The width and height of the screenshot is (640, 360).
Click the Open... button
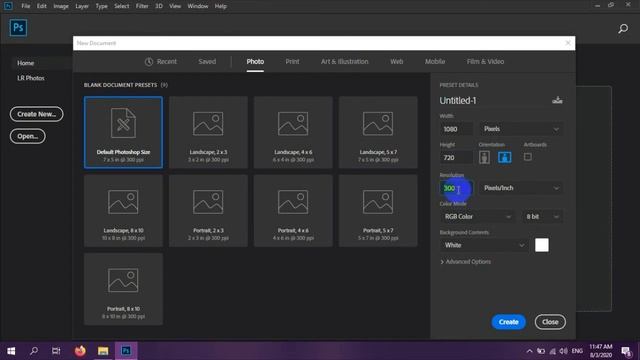(27, 136)
